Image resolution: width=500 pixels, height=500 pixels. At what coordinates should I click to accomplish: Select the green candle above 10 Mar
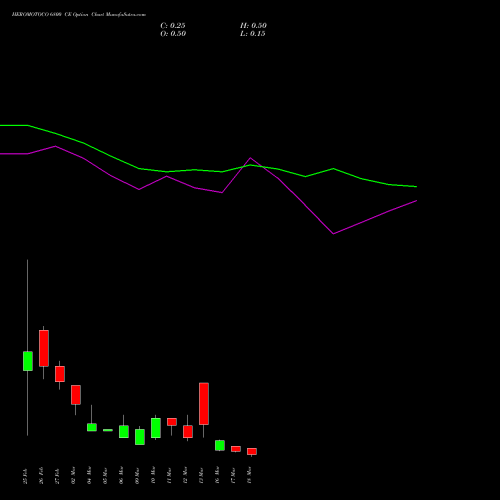point(156,428)
